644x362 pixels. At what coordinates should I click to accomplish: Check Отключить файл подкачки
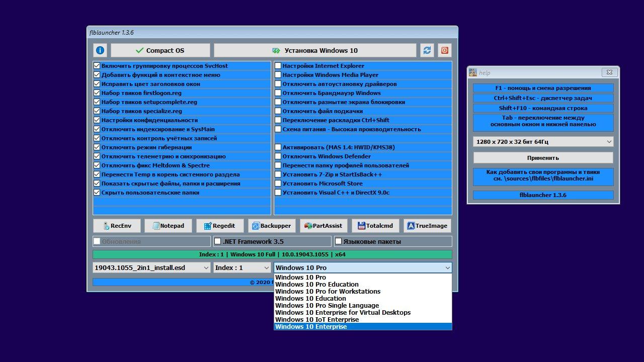coord(278,111)
